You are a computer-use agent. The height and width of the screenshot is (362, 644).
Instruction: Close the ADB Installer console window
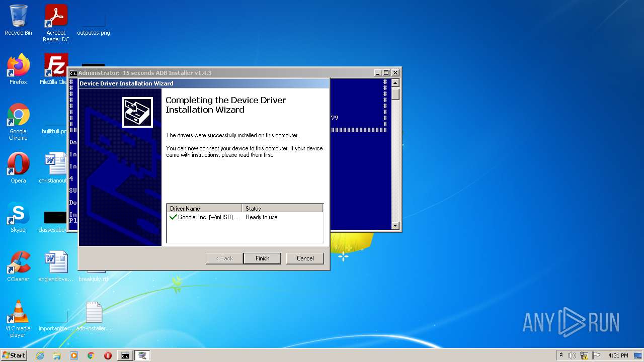[x=395, y=73]
